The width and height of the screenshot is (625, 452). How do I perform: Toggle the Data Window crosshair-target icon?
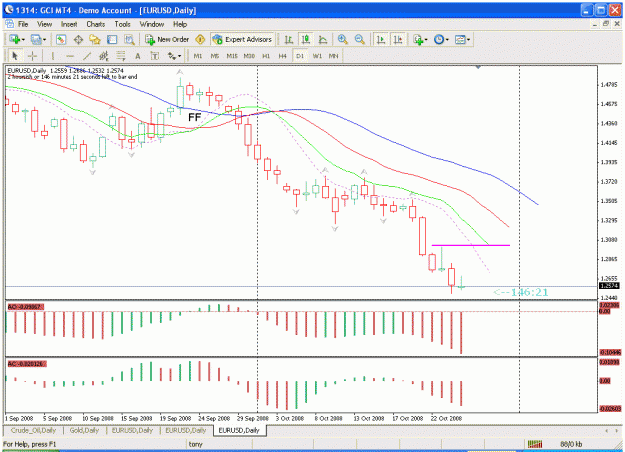pyautogui.click(x=78, y=39)
